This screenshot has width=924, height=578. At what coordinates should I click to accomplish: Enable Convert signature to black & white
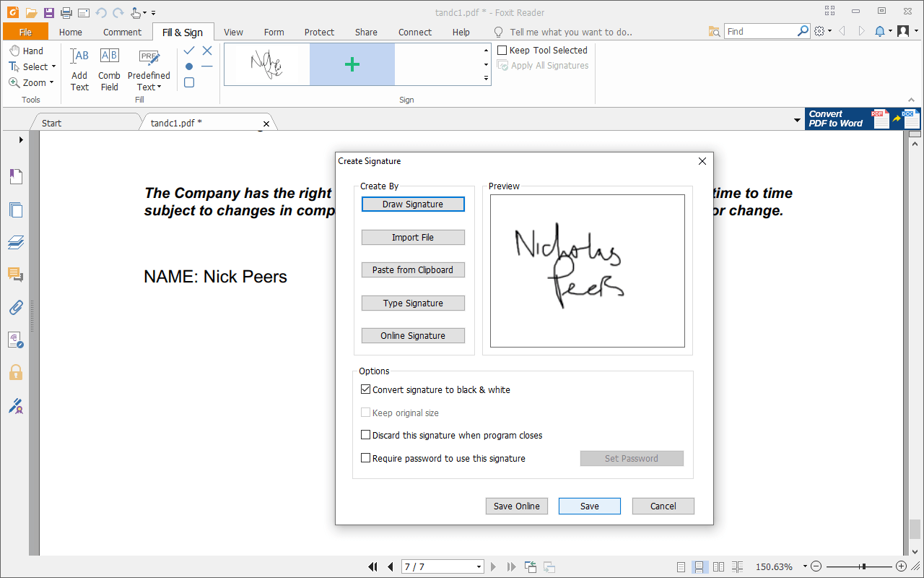pos(365,389)
